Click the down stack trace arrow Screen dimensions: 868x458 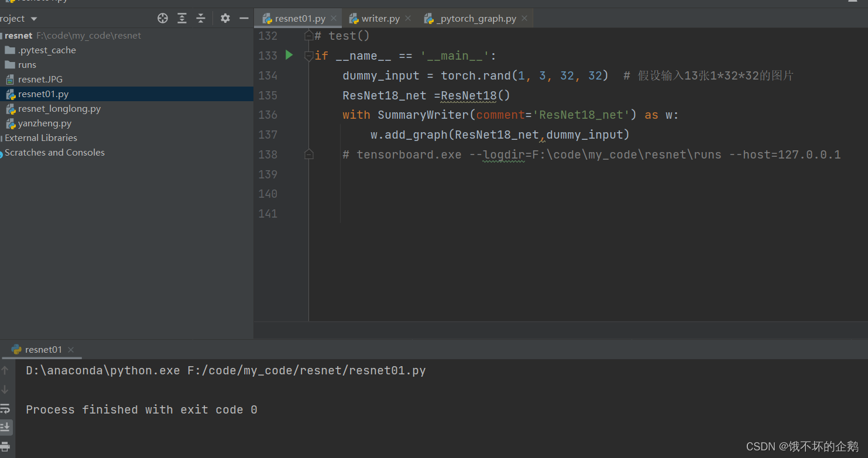click(5, 389)
